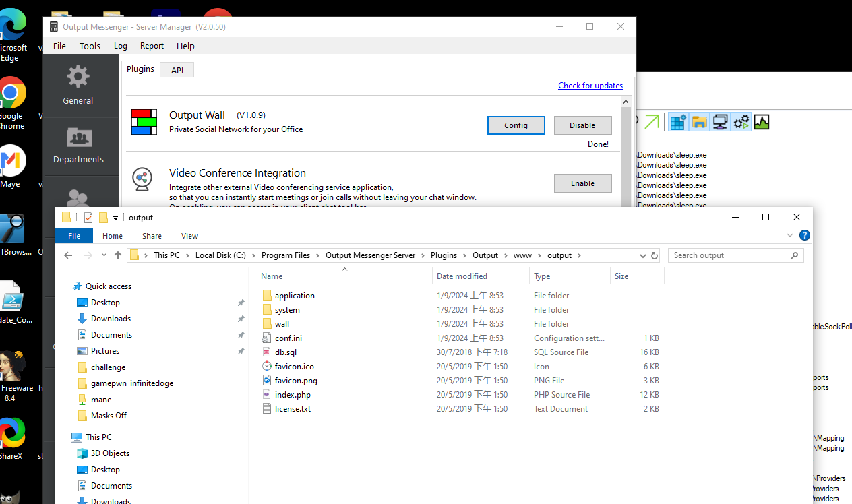Go back in File Explorer

click(x=68, y=255)
